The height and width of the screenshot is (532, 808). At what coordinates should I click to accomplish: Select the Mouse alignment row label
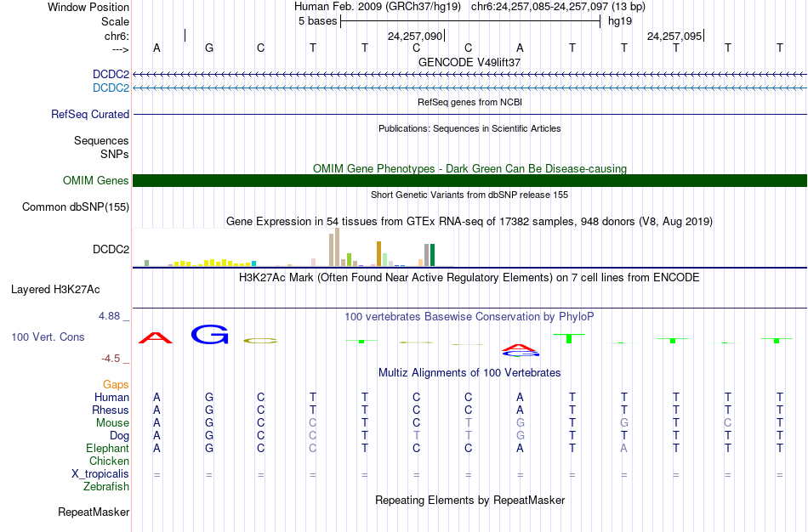[x=112, y=423]
